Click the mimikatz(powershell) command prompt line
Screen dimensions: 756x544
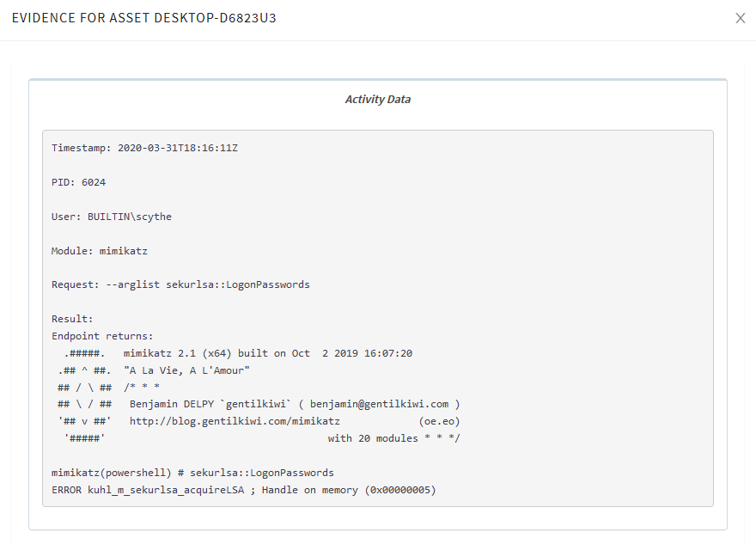click(x=192, y=473)
